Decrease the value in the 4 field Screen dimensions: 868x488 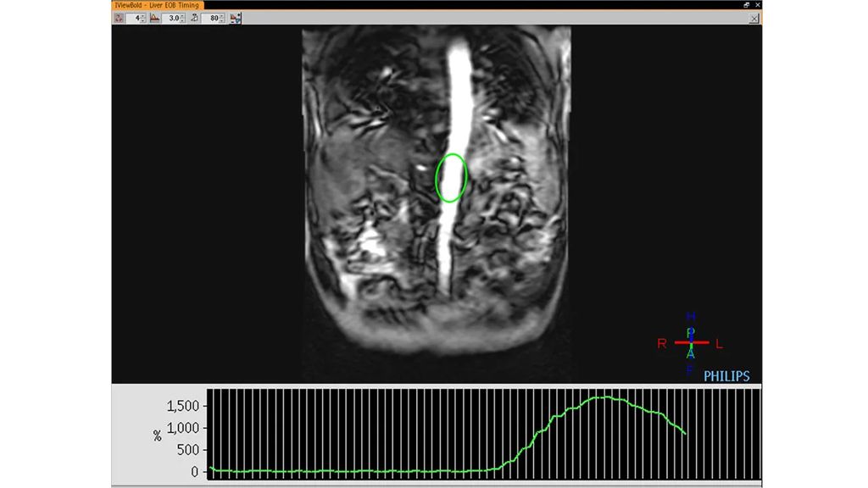143,20
